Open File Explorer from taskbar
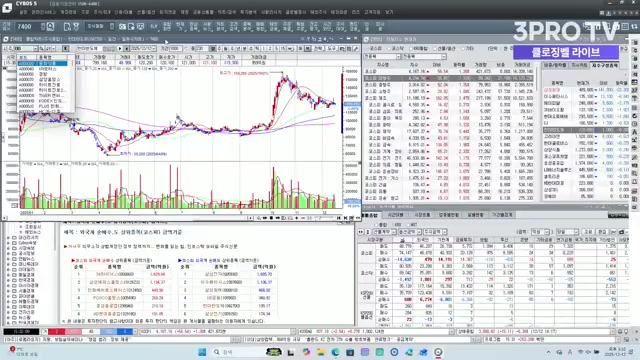640x360 pixels. (x=320, y=352)
